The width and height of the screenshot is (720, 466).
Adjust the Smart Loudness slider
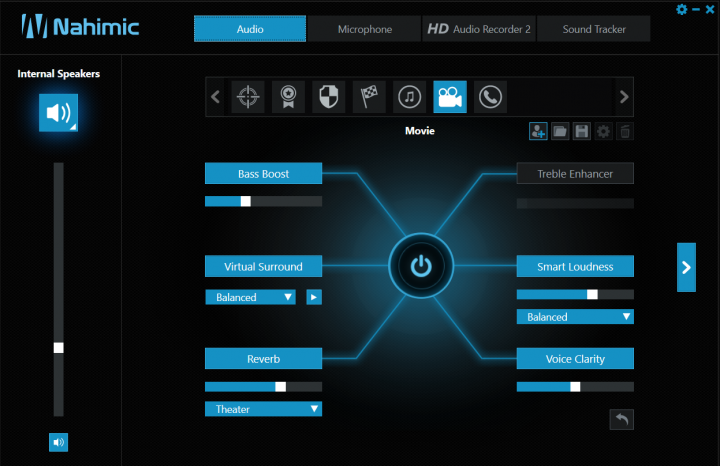click(575, 294)
